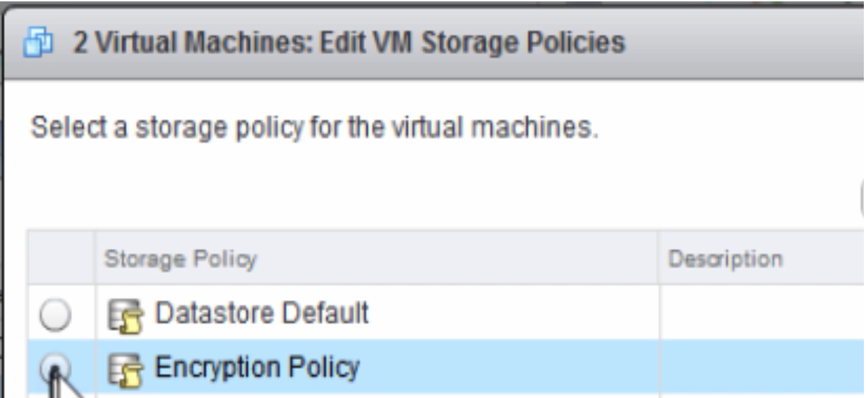This screenshot has width=868, height=398.
Task: Sort by the Description column header
Action: [725, 259]
